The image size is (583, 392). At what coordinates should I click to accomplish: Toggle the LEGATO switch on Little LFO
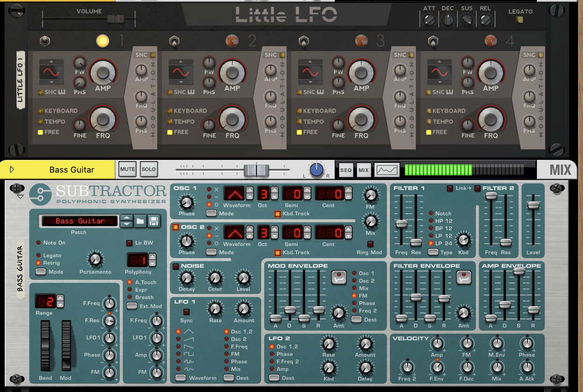click(x=520, y=20)
